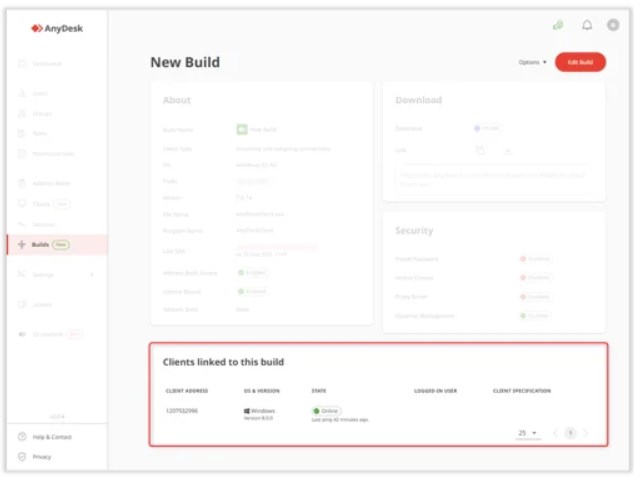Click the red Edit build button
The height and width of the screenshot is (477, 634).
point(580,62)
